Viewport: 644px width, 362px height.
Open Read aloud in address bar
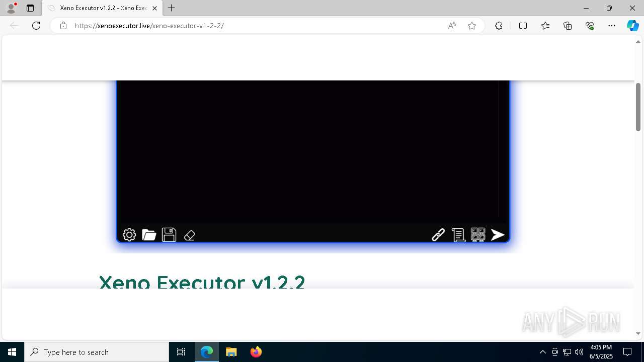pos(452,26)
